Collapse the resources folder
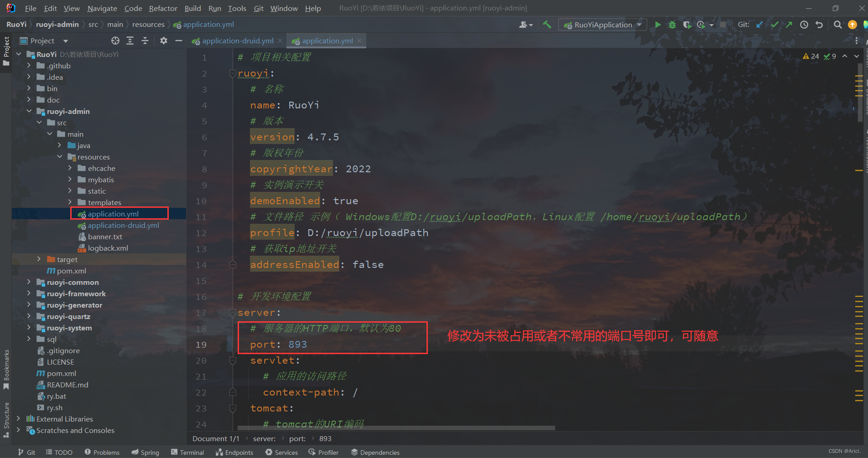868x458 pixels. (60, 157)
